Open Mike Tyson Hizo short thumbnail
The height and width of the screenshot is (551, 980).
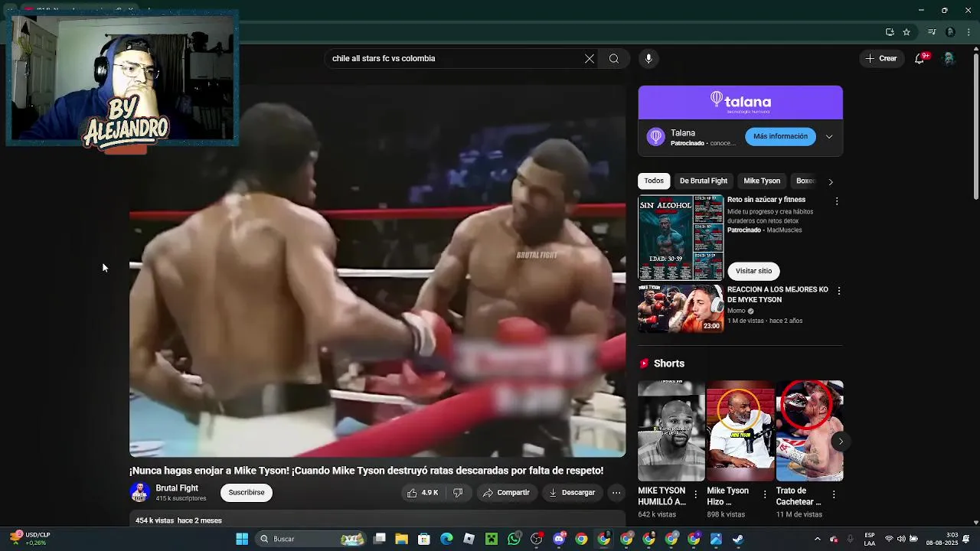pos(740,431)
